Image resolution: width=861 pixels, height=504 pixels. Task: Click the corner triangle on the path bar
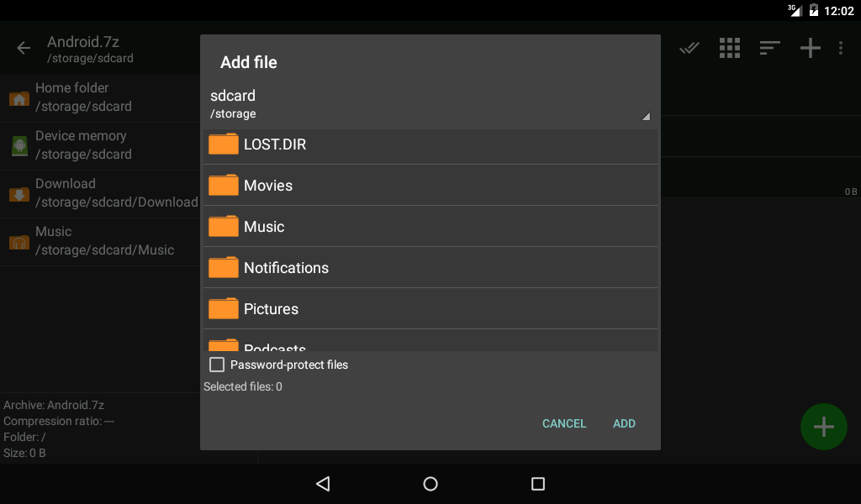pos(646,115)
